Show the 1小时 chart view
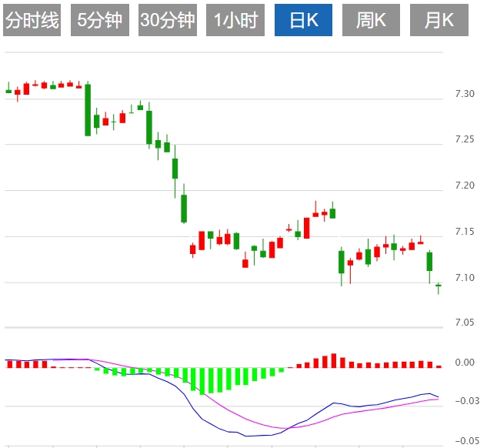487x448 pixels. [235, 20]
